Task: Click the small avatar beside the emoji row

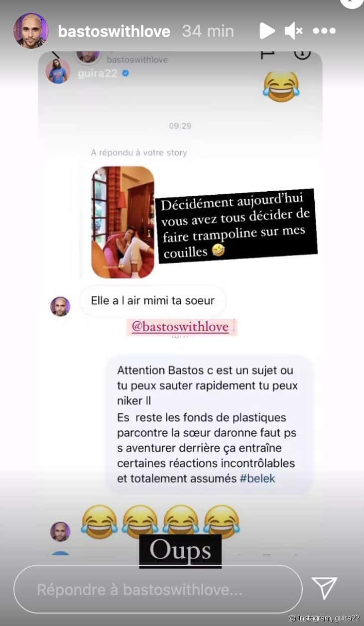Action: [60, 531]
